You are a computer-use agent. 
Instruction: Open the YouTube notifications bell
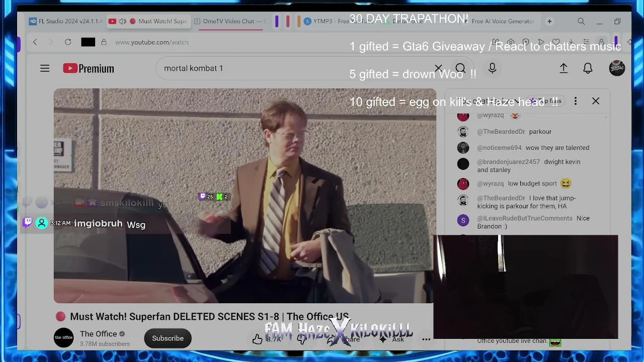click(588, 68)
